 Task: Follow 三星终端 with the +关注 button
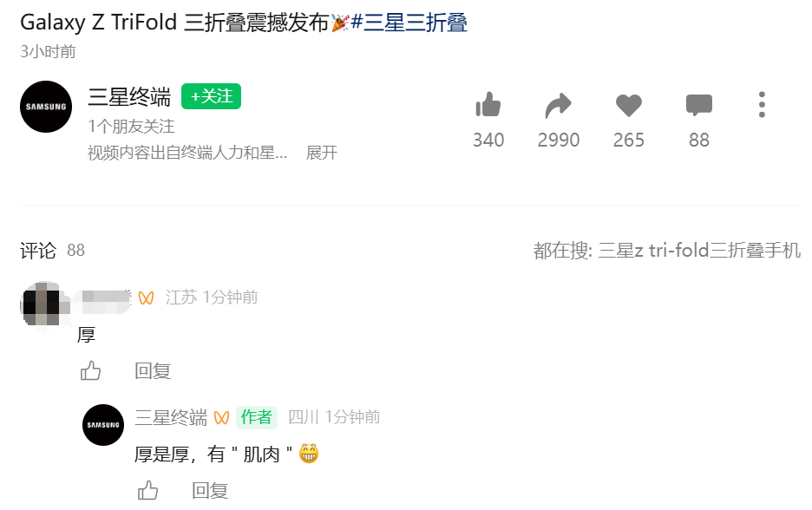tap(212, 96)
